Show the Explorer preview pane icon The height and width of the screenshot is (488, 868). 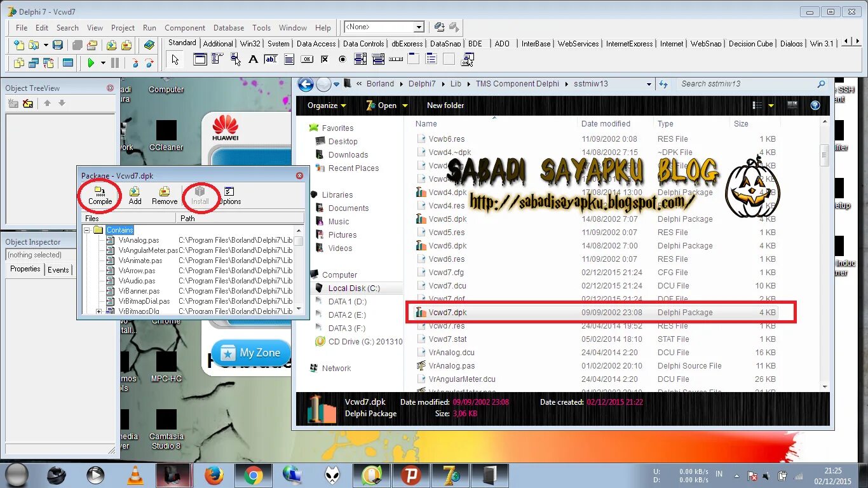(792, 105)
